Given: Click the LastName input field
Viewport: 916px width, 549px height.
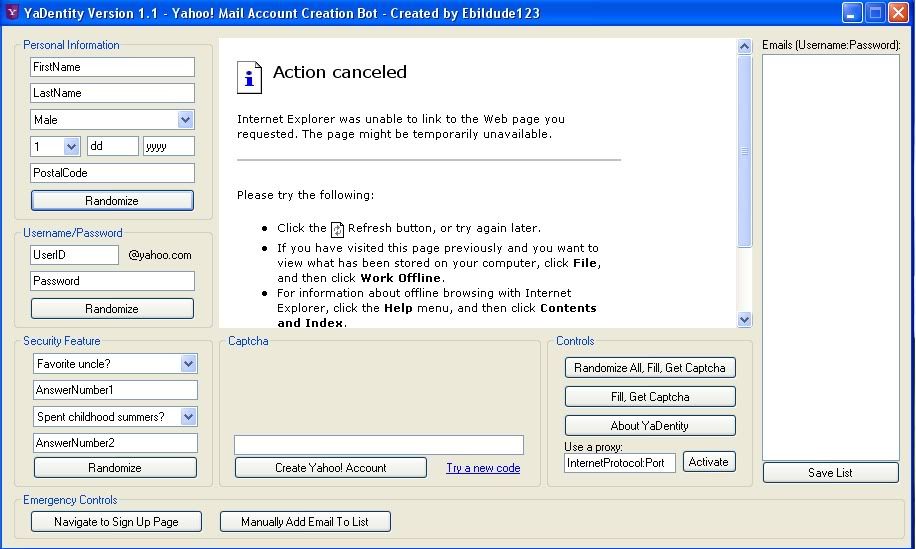Looking at the screenshot, I should point(112,93).
